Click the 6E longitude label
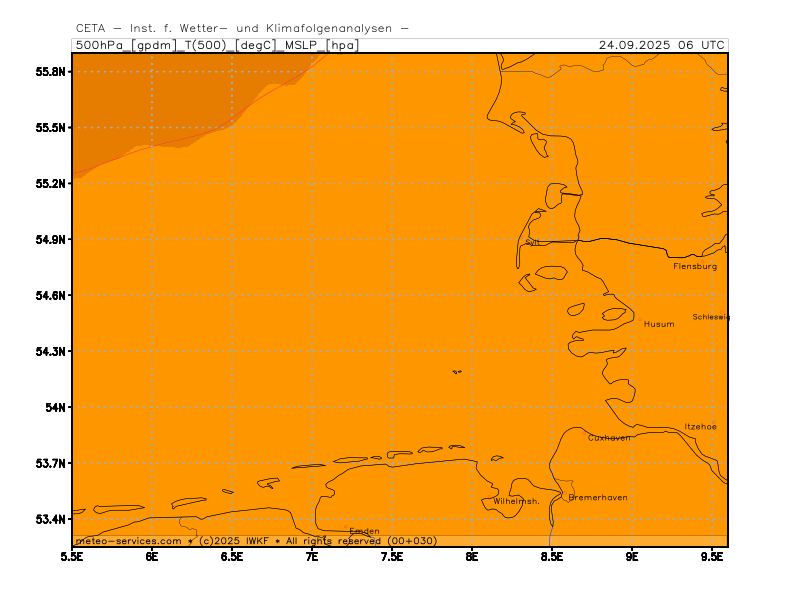The height and width of the screenshot is (600, 800). tap(152, 557)
